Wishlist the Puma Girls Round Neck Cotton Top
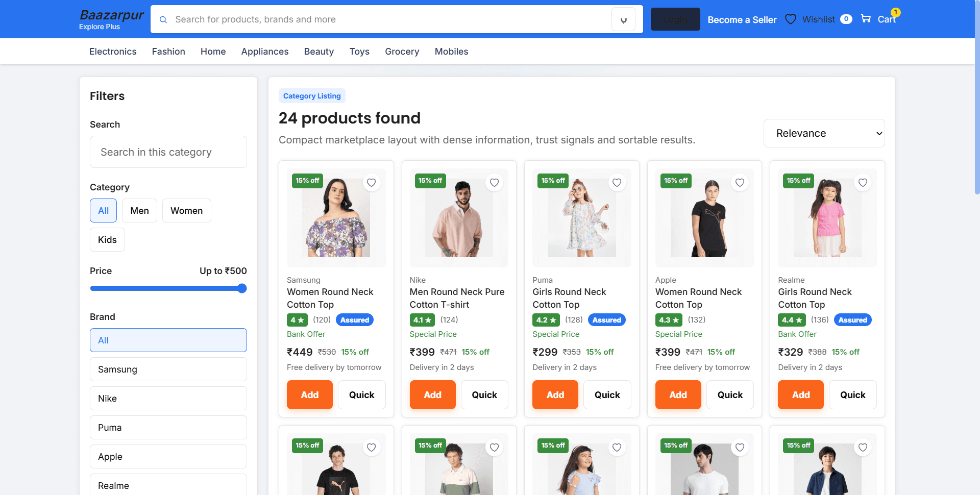The image size is (980, 495). coord(617,183)
